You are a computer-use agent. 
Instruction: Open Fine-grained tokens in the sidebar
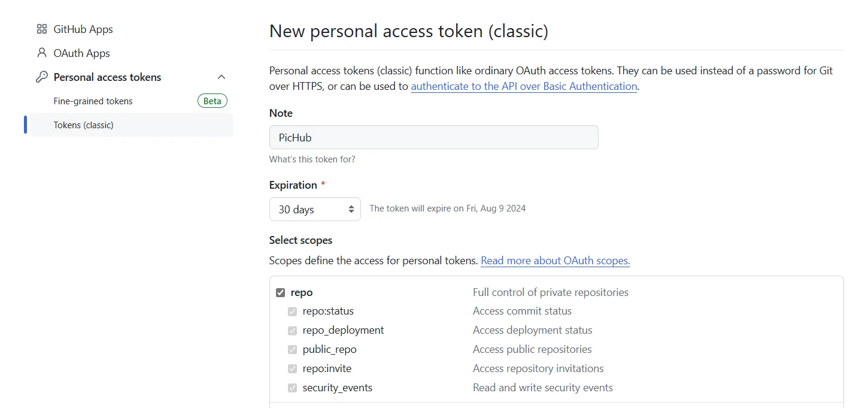[93, 101]
